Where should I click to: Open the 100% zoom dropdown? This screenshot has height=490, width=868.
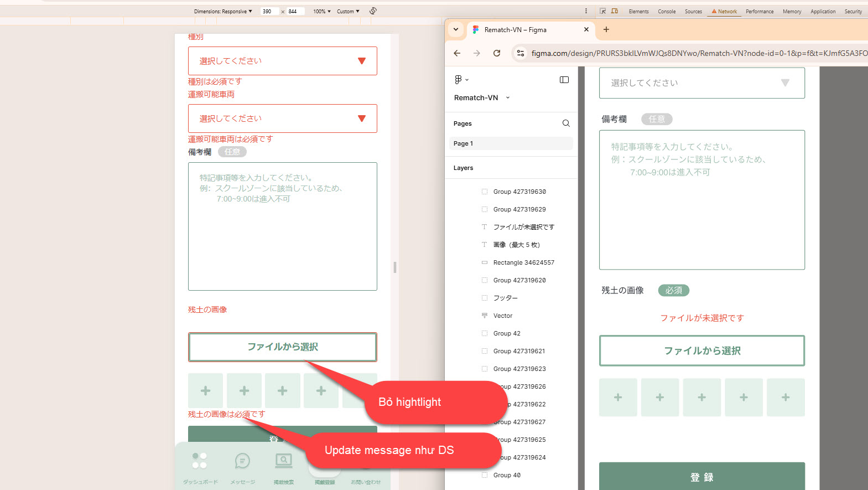click(322, 11)
